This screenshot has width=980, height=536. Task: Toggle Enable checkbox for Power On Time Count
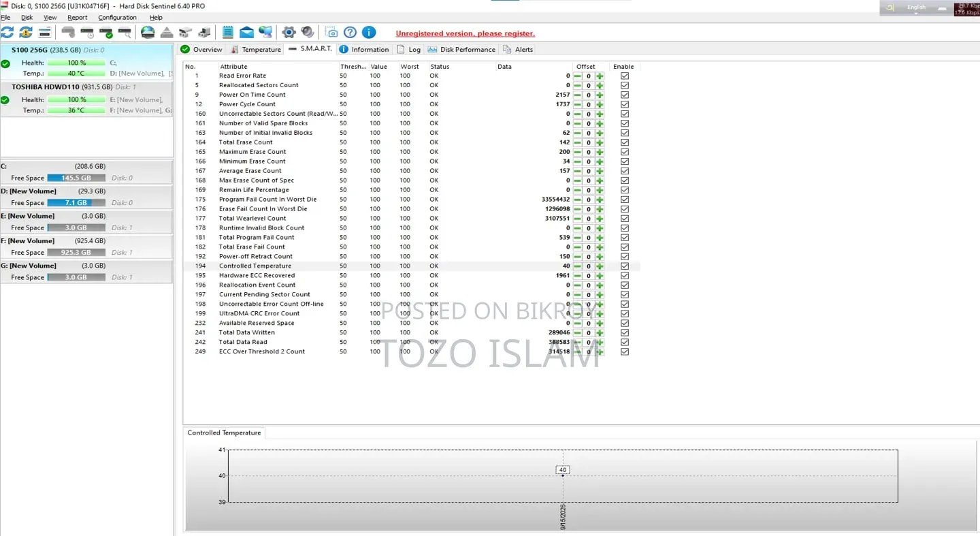[x=625, y=95]
